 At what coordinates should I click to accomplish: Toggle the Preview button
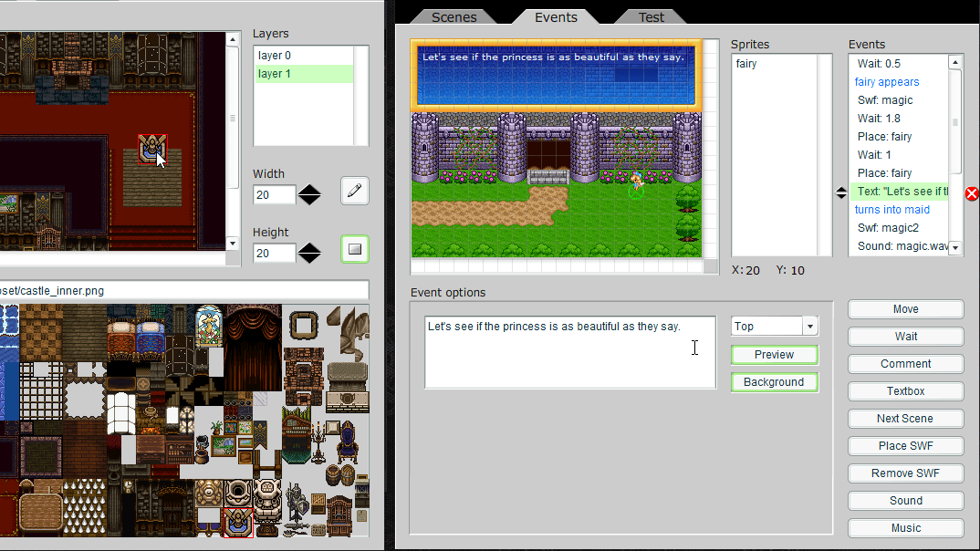click(x=774, y=355)
